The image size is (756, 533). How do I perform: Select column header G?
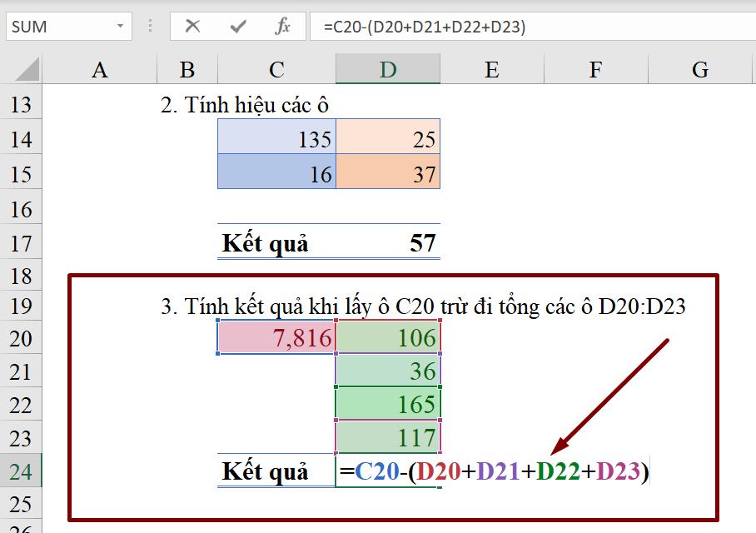(699, 69)
